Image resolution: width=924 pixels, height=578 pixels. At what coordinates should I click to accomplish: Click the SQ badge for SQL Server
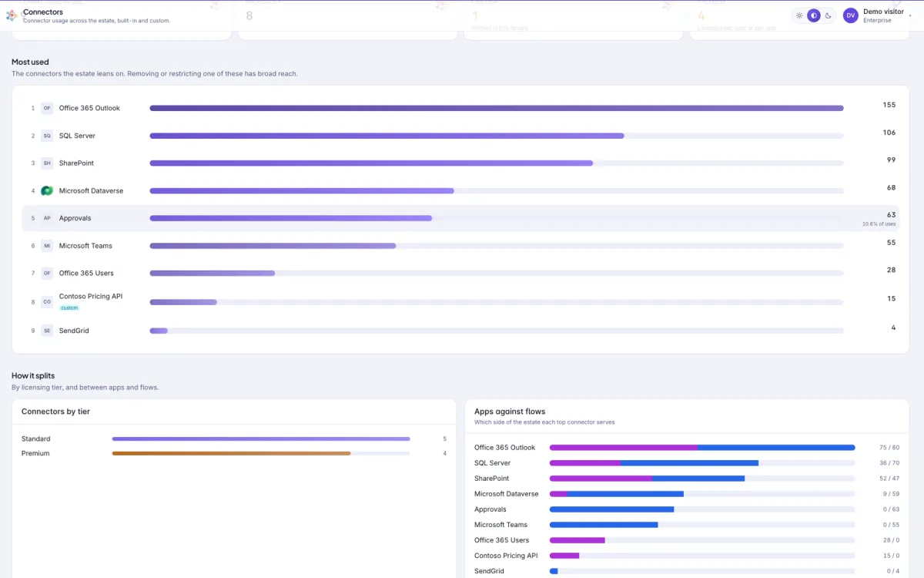[47, 136]
